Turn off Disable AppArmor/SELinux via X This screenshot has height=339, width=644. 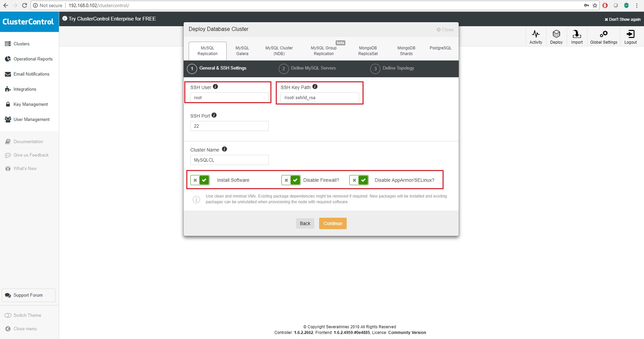point(354,180)
